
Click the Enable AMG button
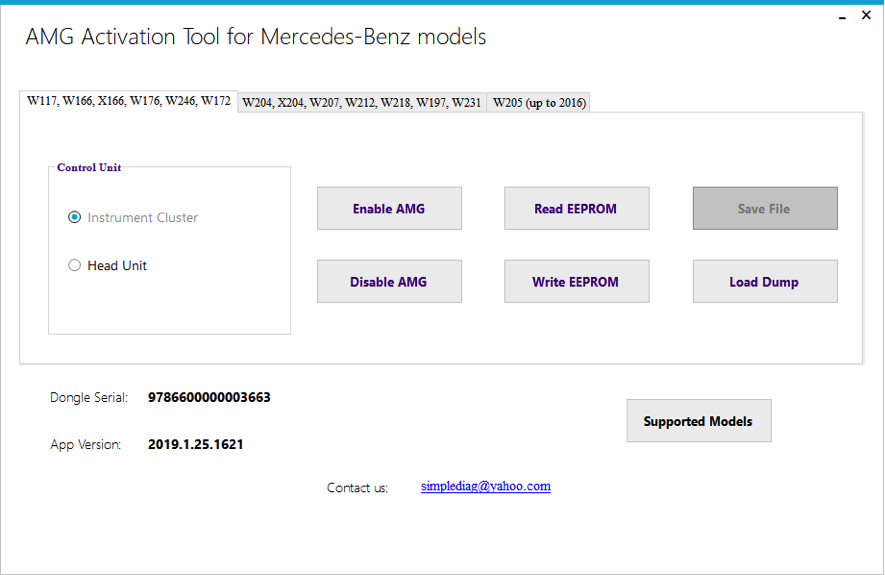(389, 208)
